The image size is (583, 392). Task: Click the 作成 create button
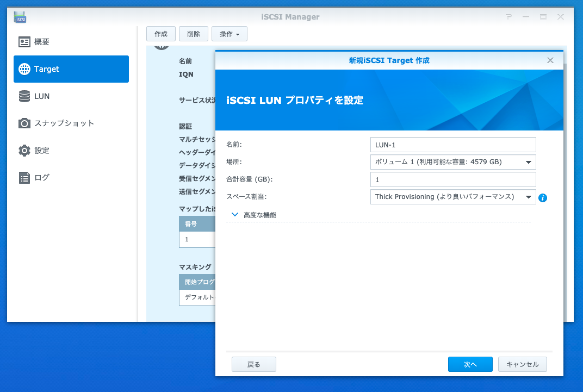point(161,34)
